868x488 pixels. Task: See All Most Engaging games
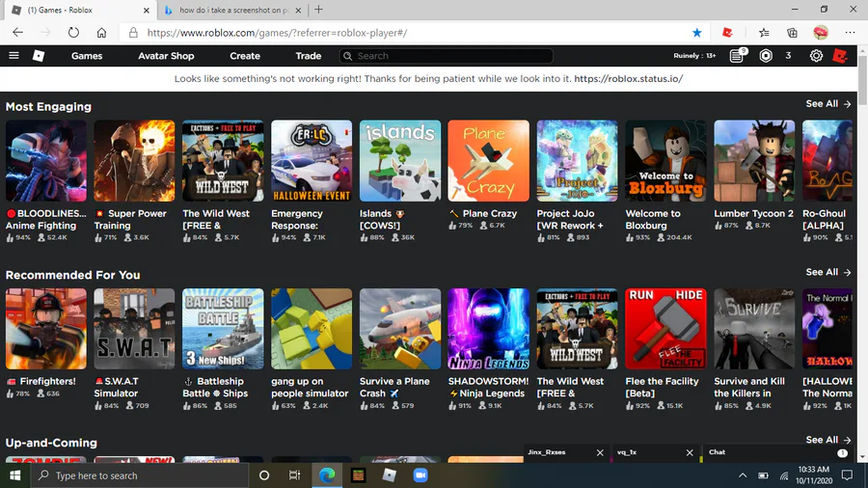[828, 103]
